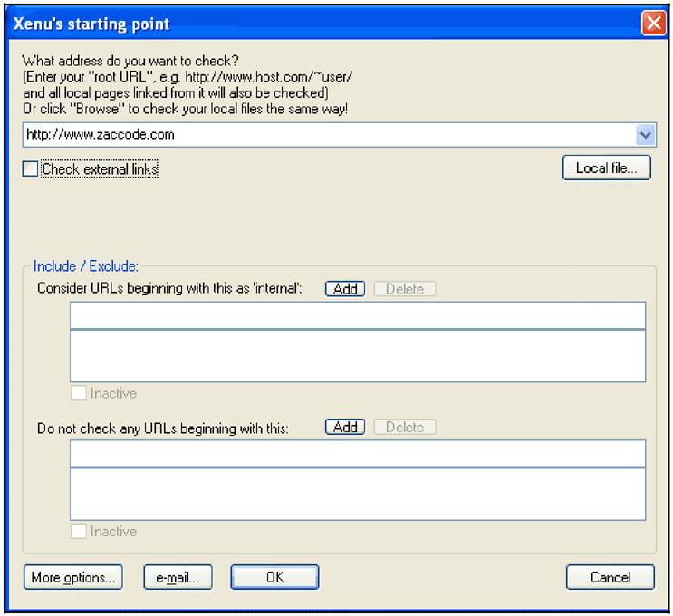This screenshot has height=616, width=673.
Task: Enable the Check external links checkbox
Action: [30, 168]
